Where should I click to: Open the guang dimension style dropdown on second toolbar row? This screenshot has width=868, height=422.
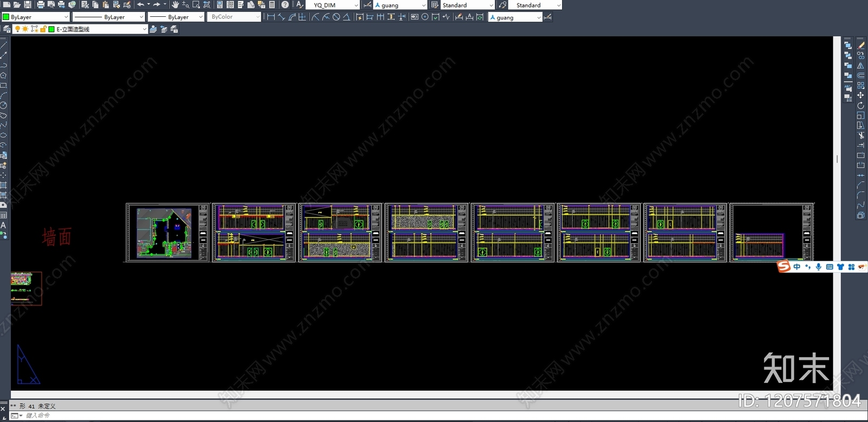[x=515, y=17]
